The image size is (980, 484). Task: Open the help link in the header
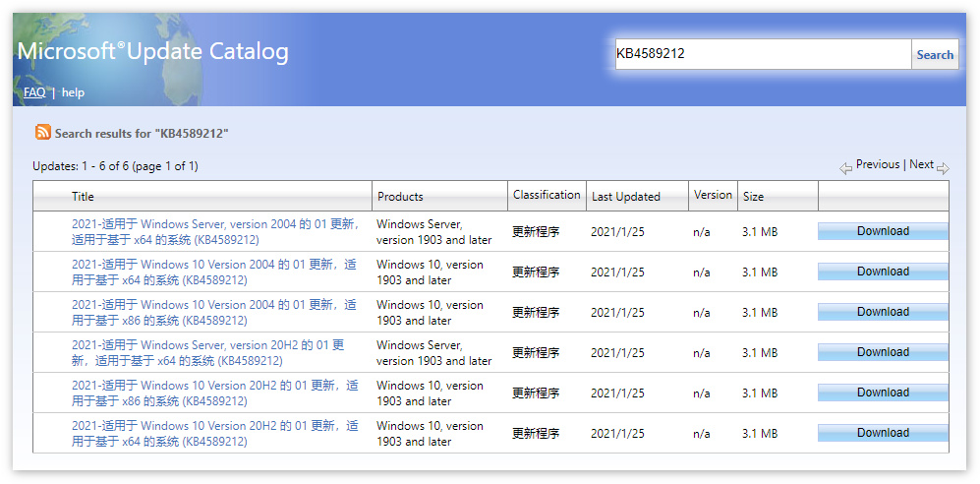[73, 92]
